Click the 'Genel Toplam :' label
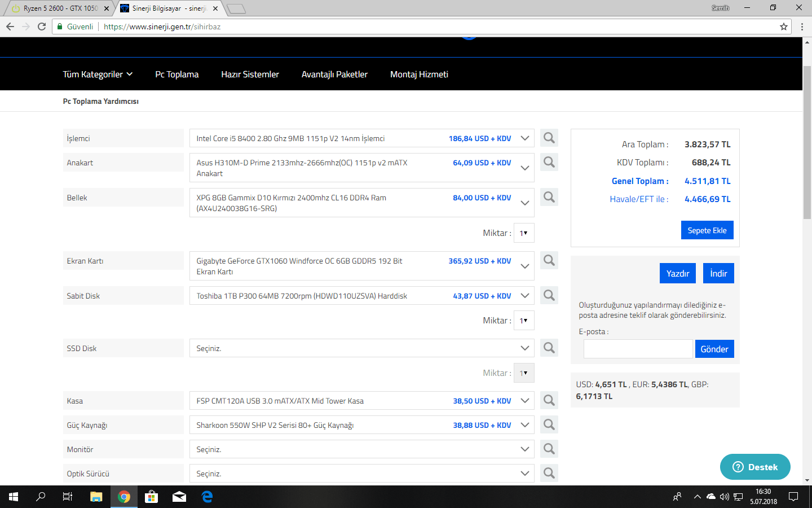812x508 pixels. point(640,181)
